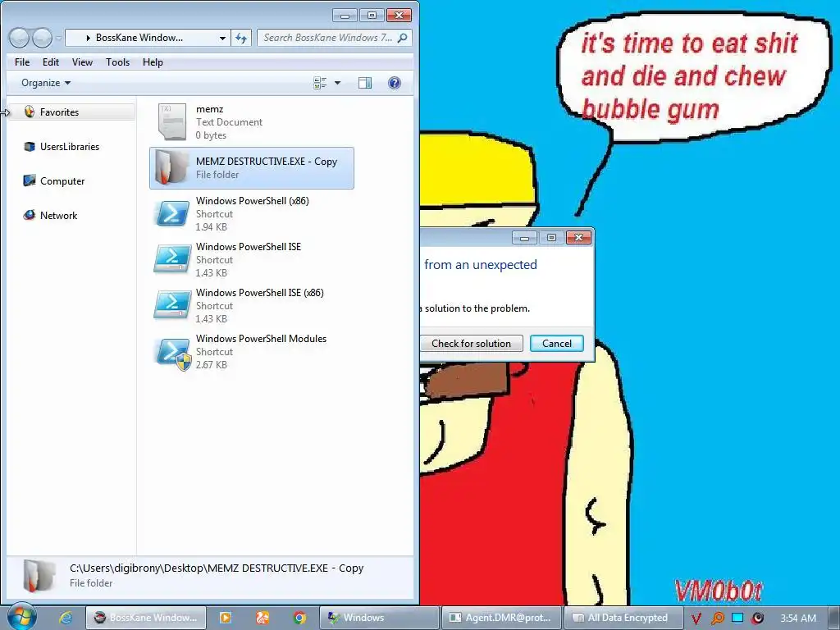This screenshot has width=840, height=630.
Task: Click Cancel in the error dialog
Action: pyautogui.click(x=557, y=344)
